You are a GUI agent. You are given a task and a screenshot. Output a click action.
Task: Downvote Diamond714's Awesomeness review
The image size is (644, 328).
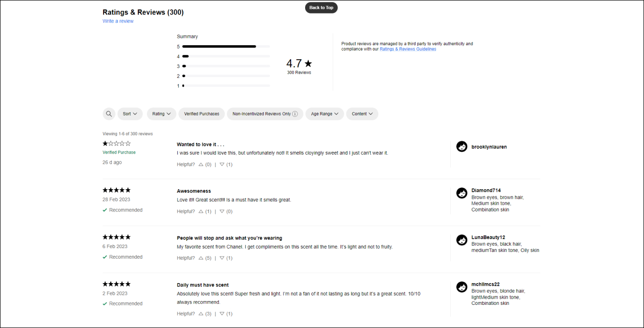tap(222, 211)
